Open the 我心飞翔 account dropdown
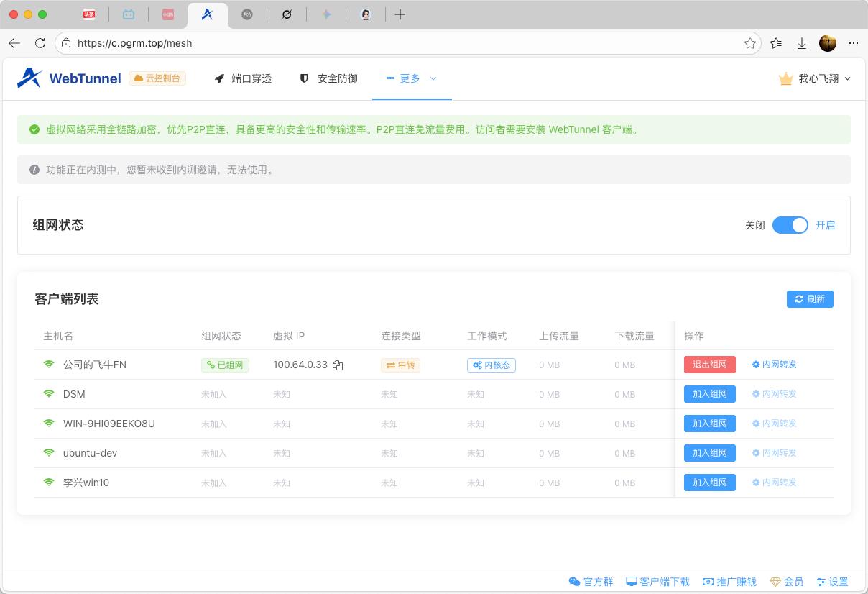This screenshot has height=594, width=868. tap(819, 78)
